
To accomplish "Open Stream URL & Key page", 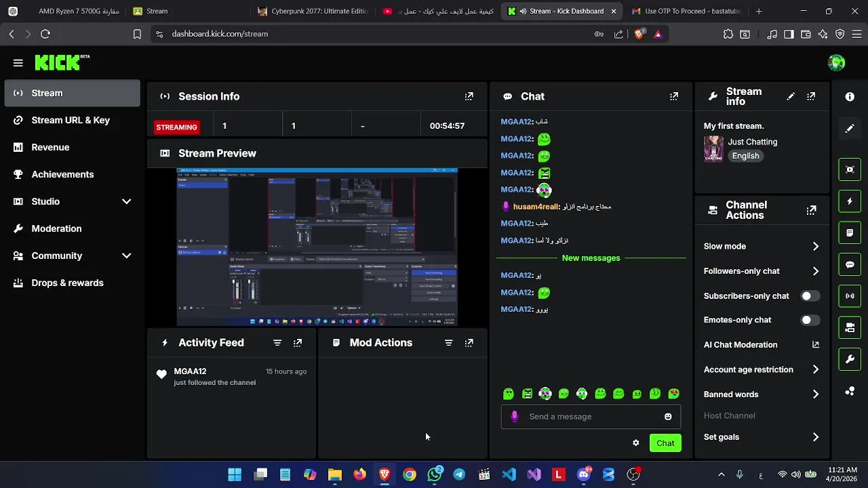I will point(72,120).
